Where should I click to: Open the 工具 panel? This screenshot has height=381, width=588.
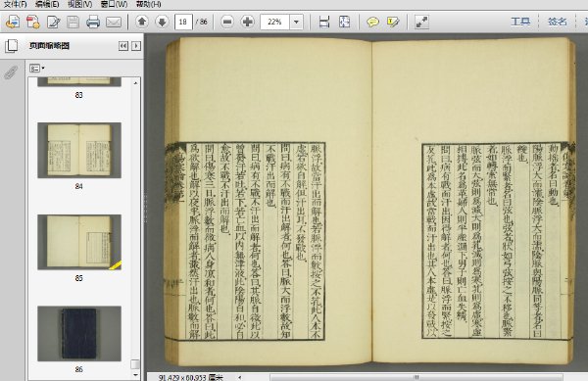pyautogui.click(x=520, y=22)
